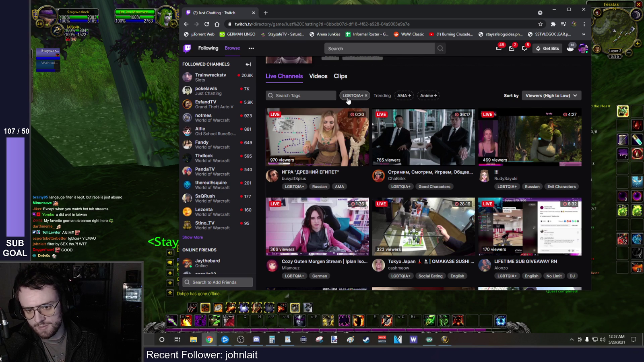The width and height of the screenshot is (644, 362).
Task: Open the Browse page
Action: click(x=232, y=48)
